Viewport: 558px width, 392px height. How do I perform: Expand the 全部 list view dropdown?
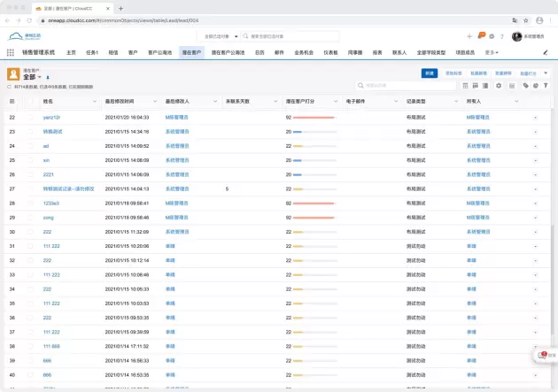point(40,77)
